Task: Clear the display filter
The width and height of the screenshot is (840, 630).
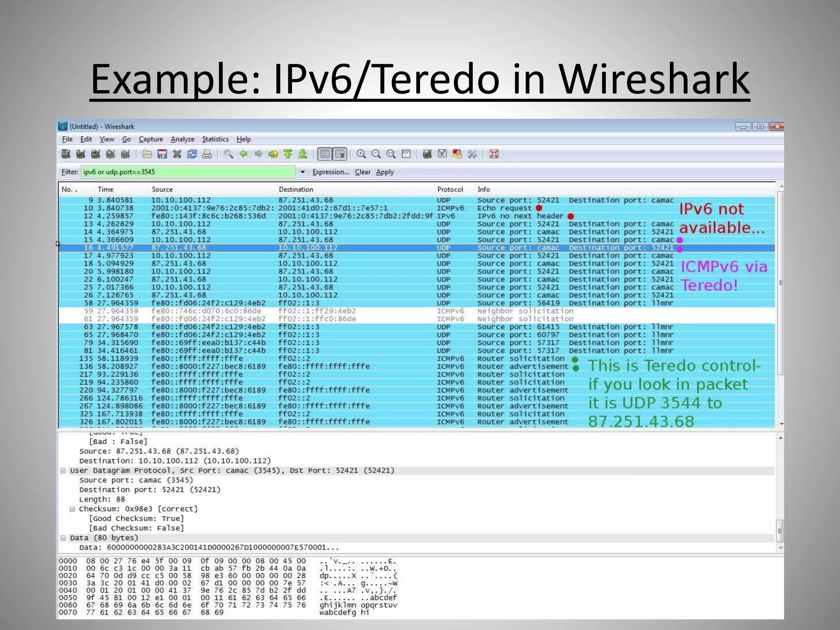Action: pyautogui.click(x=363, y=172)
